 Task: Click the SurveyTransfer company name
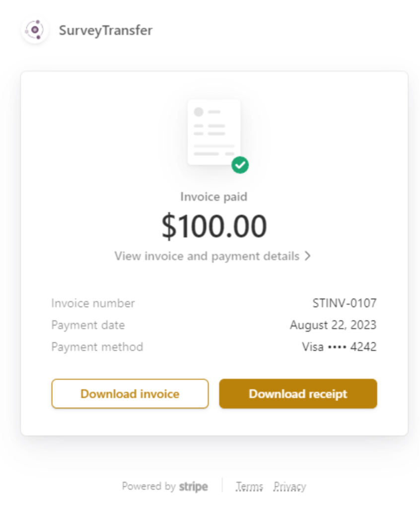105,30
